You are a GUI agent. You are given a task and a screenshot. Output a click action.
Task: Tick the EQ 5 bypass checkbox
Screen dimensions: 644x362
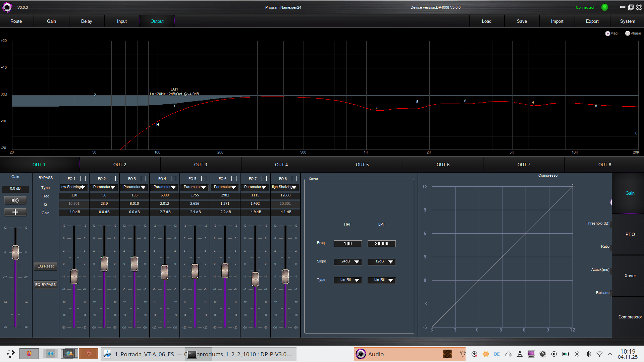pyautogui.click(x=204, y=179)
